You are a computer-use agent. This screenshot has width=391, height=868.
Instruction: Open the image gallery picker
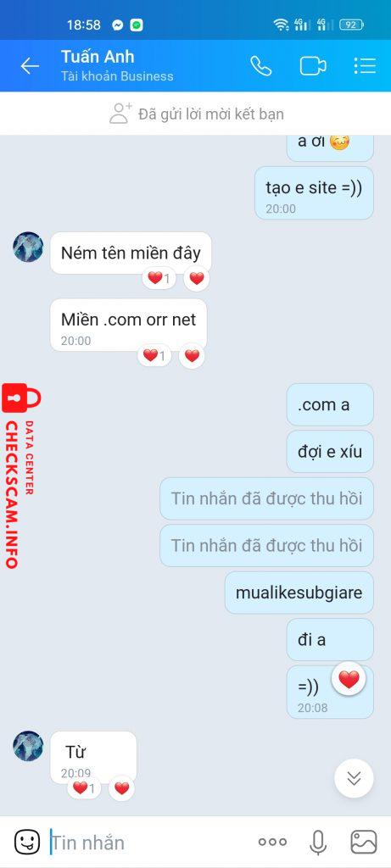364,842
